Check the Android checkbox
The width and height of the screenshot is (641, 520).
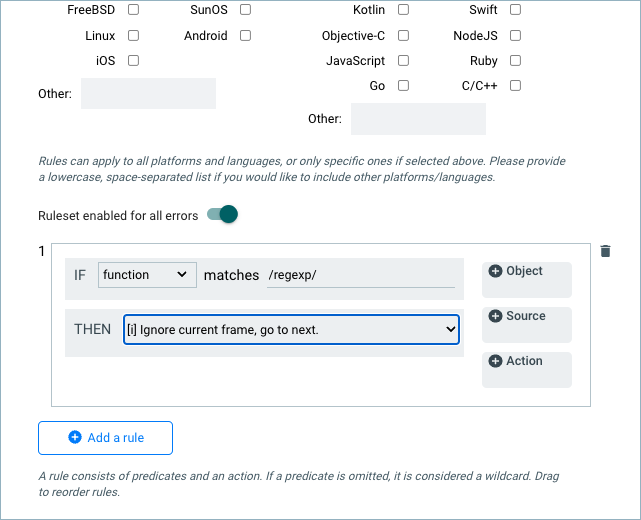tap(246, 36)
